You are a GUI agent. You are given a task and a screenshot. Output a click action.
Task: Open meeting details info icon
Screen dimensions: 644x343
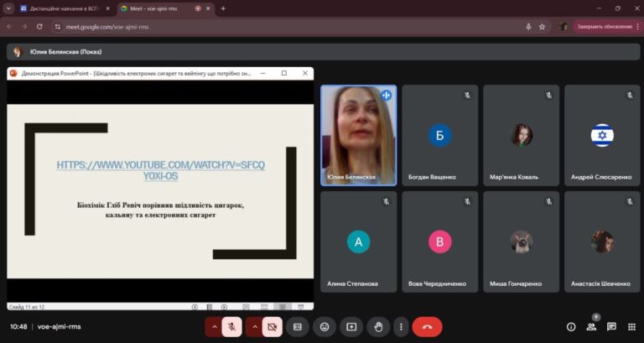click(x=571, y=327)
